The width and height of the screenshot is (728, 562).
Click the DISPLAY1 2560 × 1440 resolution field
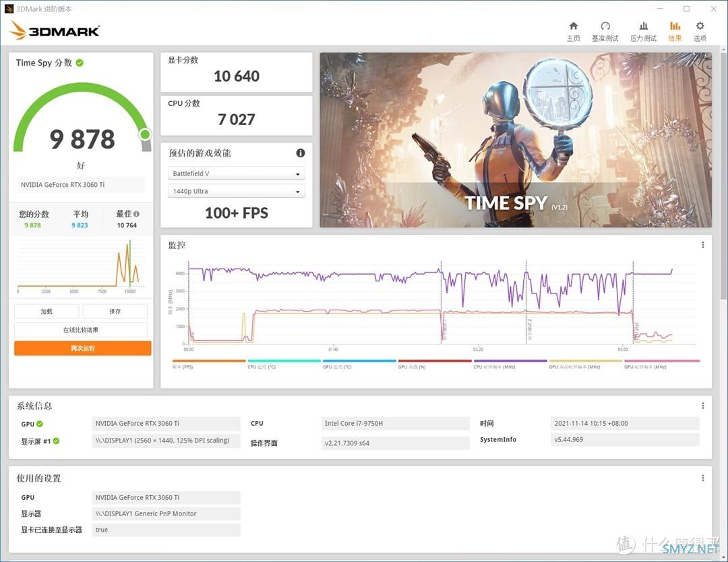pos(166,441)
